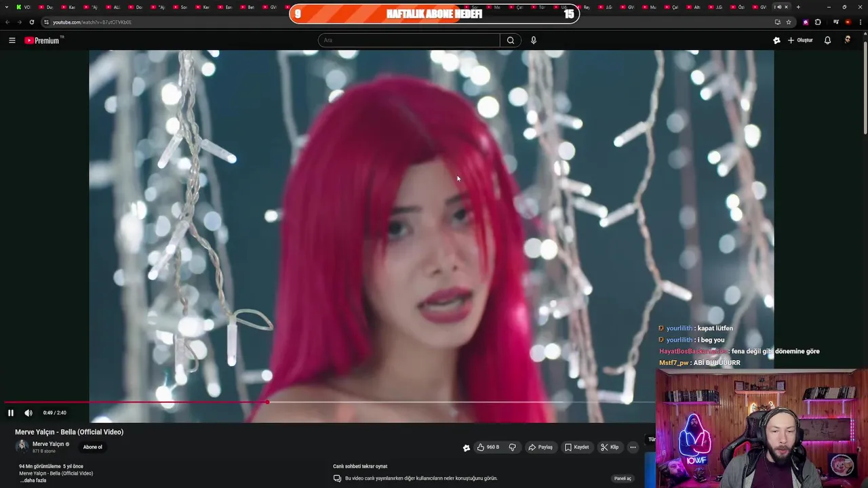Click the icon left of Oluştur
868x488 pixels.
(x=776, y=41)
